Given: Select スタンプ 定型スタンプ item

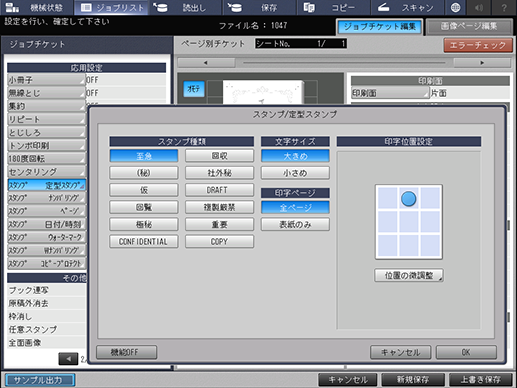Looking at the screenshot, I should (x=46, y=185).
